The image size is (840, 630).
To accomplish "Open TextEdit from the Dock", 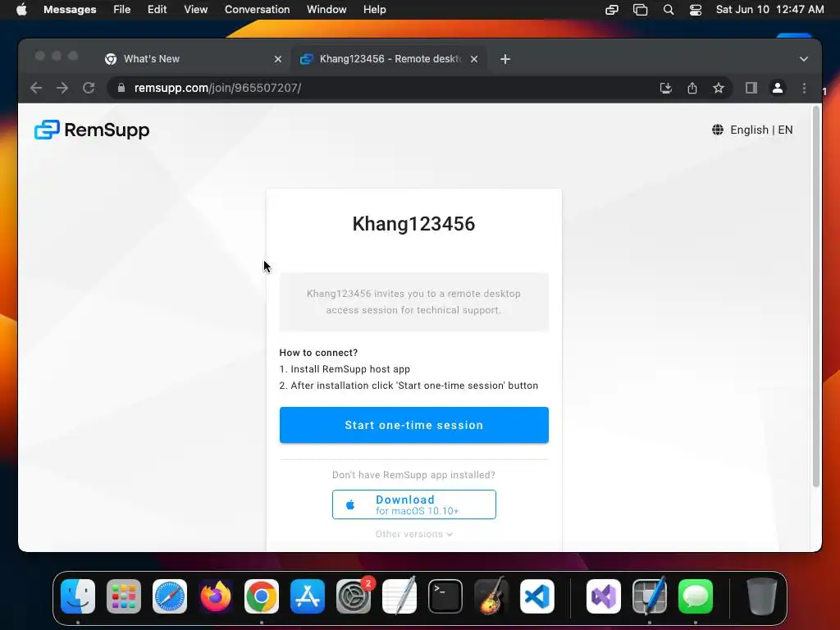I will (x=399, y=596).
